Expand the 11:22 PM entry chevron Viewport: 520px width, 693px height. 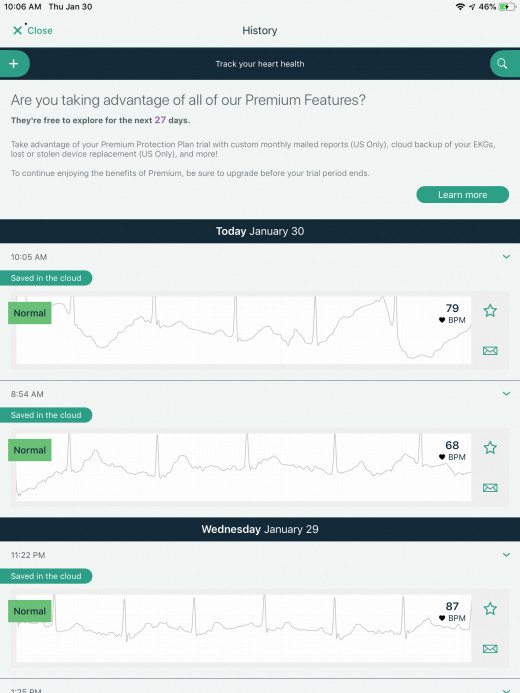(x=506, y=555)
